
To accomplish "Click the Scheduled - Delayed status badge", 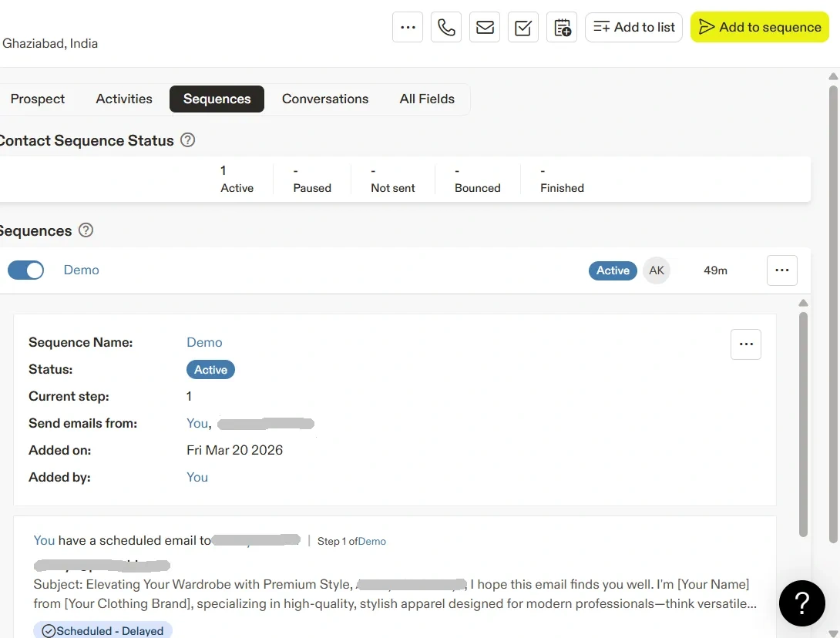I will point(103,630).
